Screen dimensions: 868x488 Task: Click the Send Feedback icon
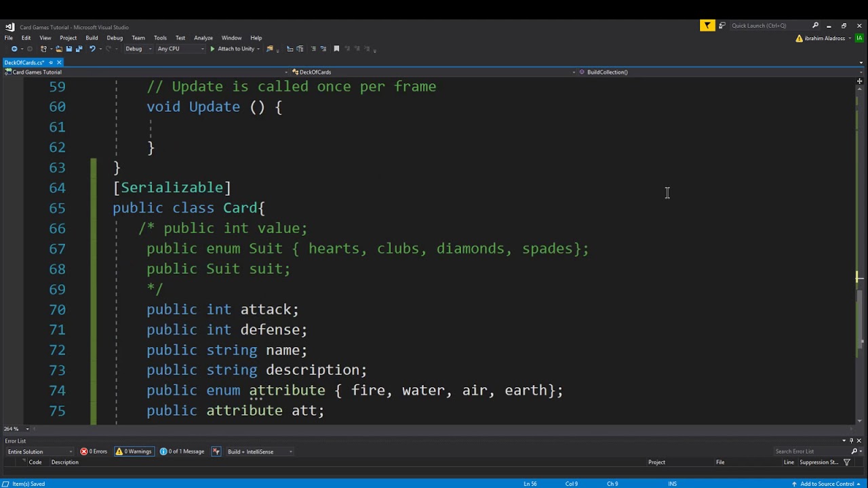pyautogui.click(x=722, y=26)
